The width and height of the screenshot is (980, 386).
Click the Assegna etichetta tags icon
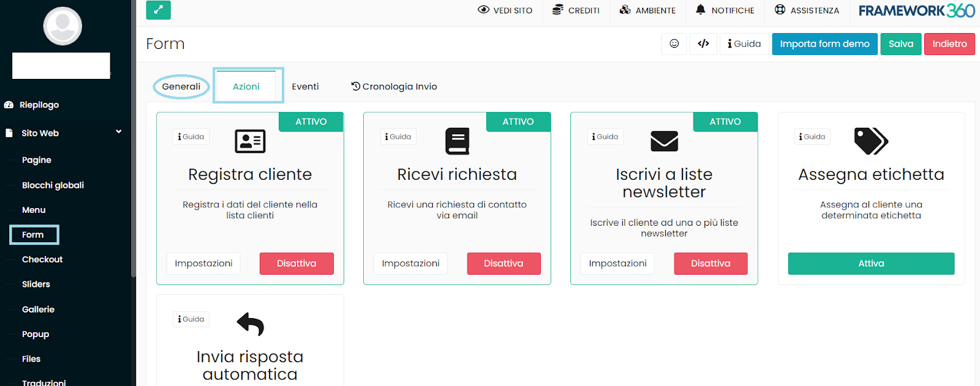tap(871, 141)
